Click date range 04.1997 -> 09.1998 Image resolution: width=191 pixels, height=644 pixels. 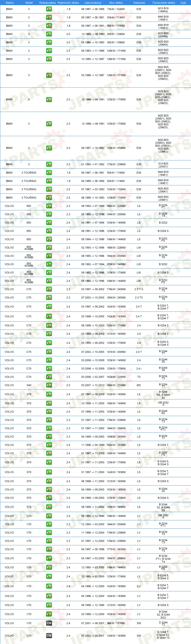[93, 549]
